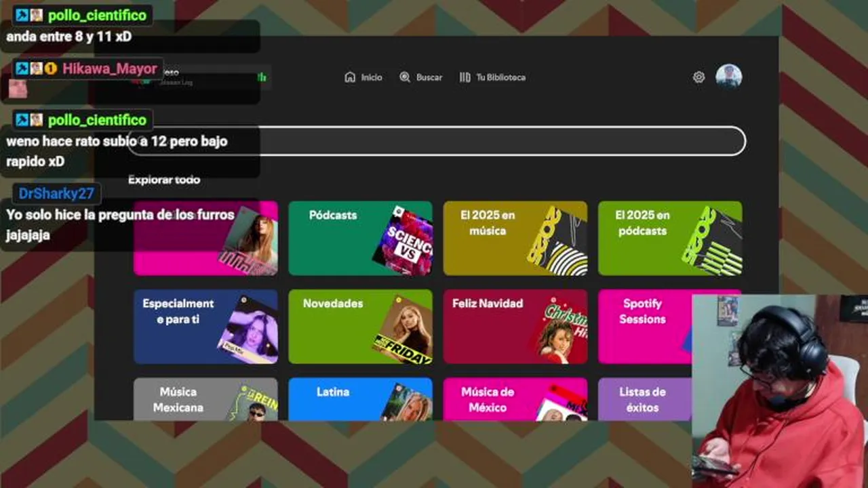Open the Listas de éxitos card
The height and width of the screenshot is (488, 868).
(645, 399)
